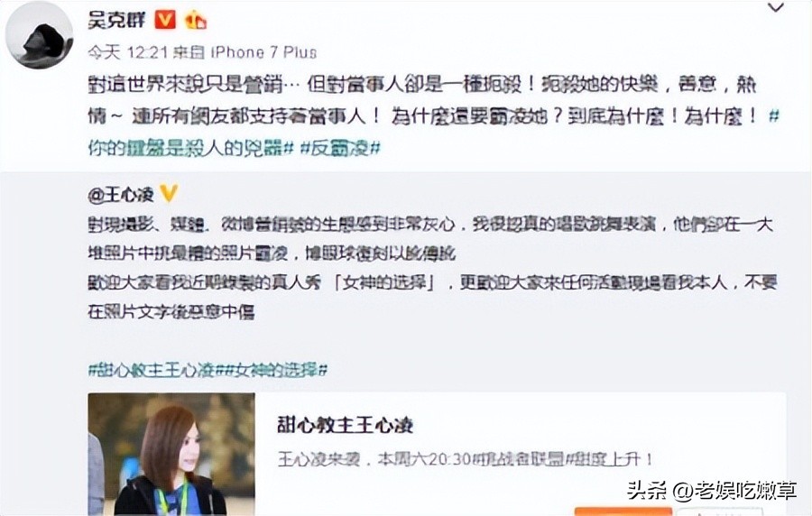Click the orange button at card bottom
This screenshot has height=516, width=812.
pos(623,511)
